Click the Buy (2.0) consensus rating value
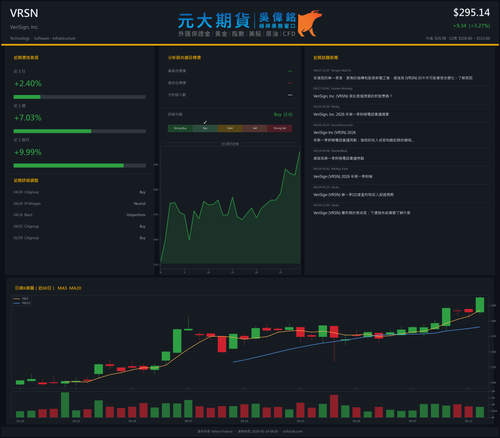Screen dimensions: 500x438 (x=283, y=114)
